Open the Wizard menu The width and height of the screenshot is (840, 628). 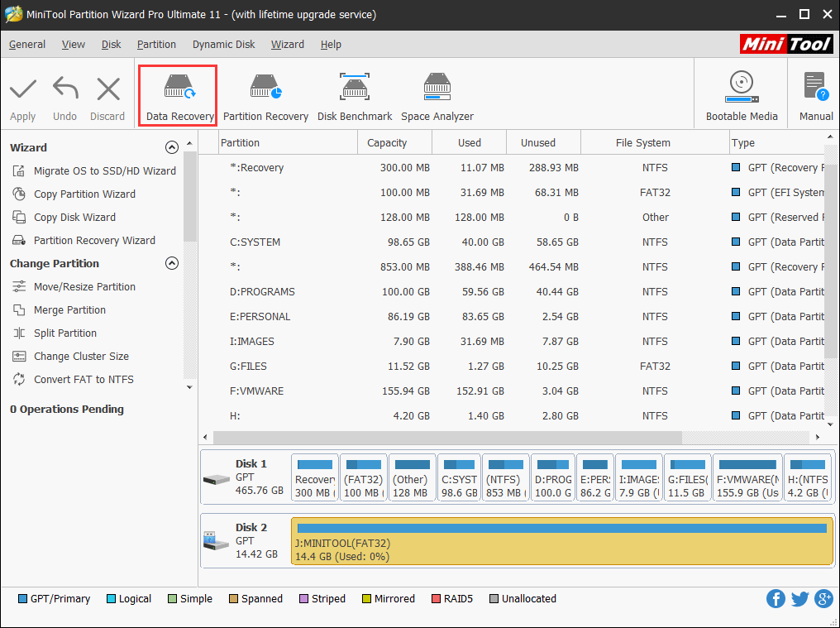tap(288, 45)
